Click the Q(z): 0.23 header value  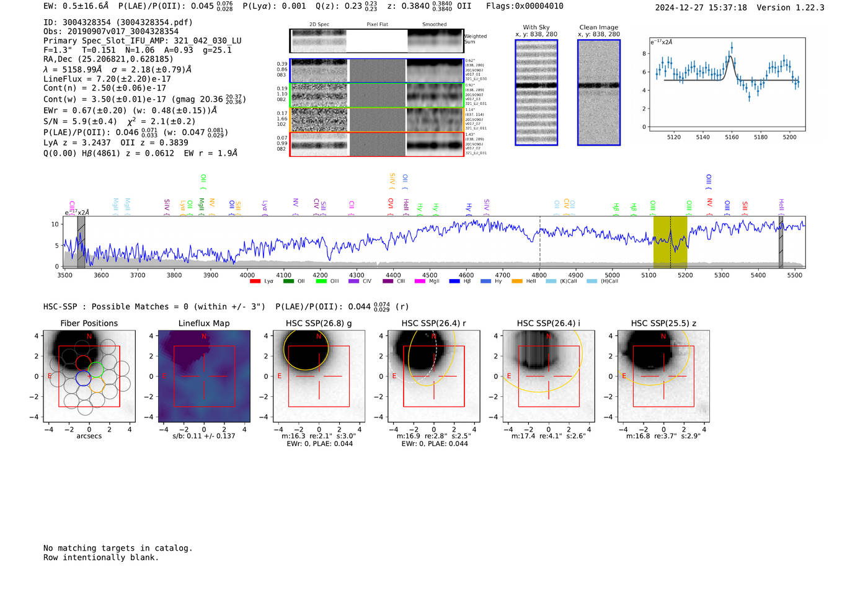point(346,6)
